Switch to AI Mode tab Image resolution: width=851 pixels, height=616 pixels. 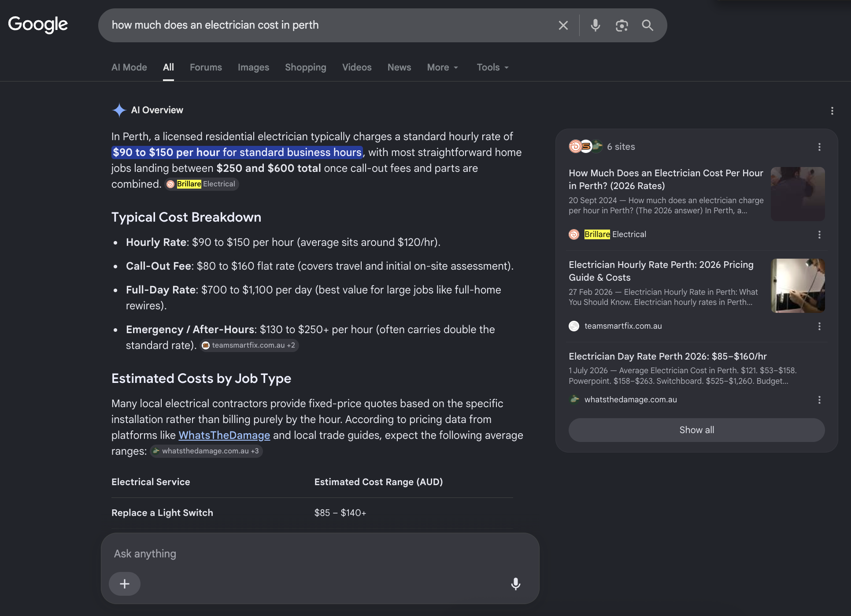129,67
